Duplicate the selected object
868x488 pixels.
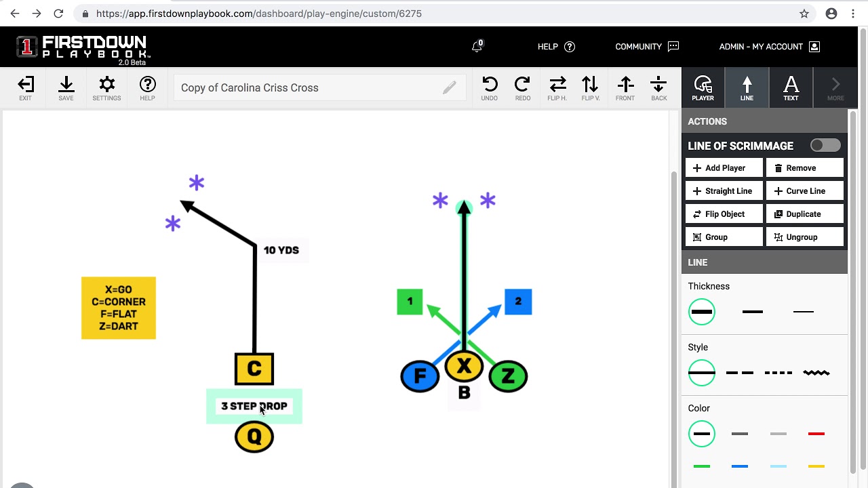click(x=805, y=214)
